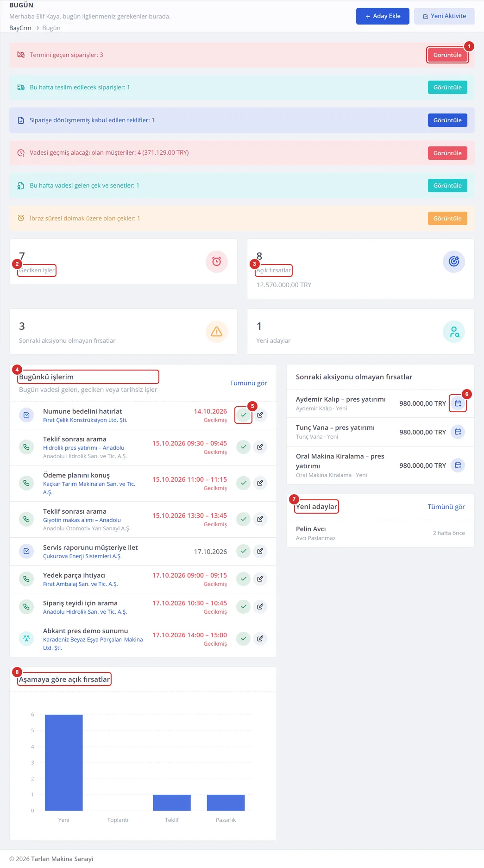Schedule next action for Tunç Vana opportunity
The height and width of the screenshot is (868, 484).
458,432
